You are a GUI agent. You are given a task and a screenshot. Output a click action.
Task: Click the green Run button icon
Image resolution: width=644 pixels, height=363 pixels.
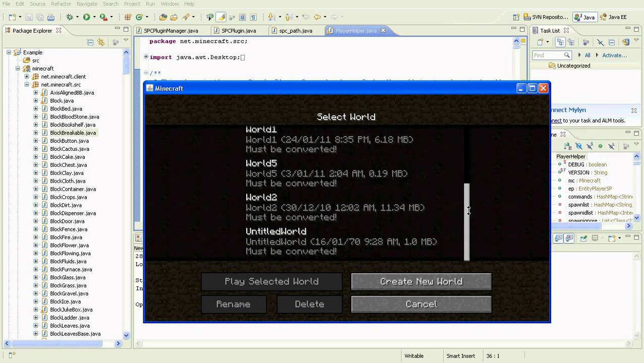coord(86,17)
